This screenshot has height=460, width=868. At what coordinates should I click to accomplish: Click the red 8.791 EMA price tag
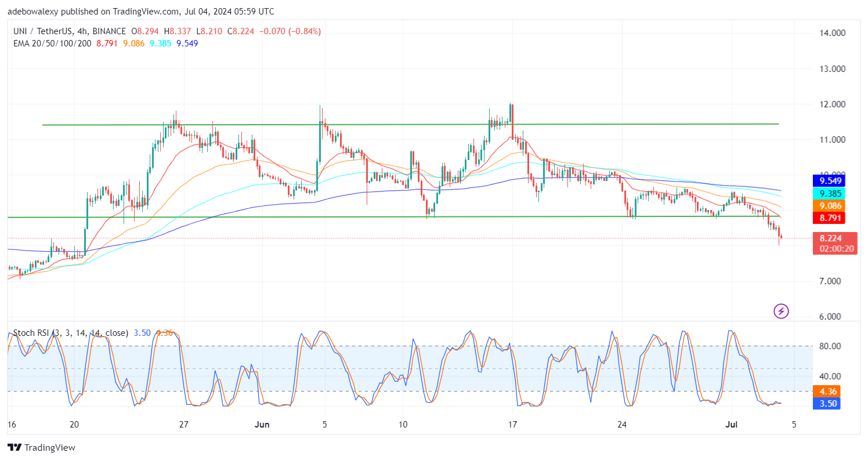click(829, 218)
